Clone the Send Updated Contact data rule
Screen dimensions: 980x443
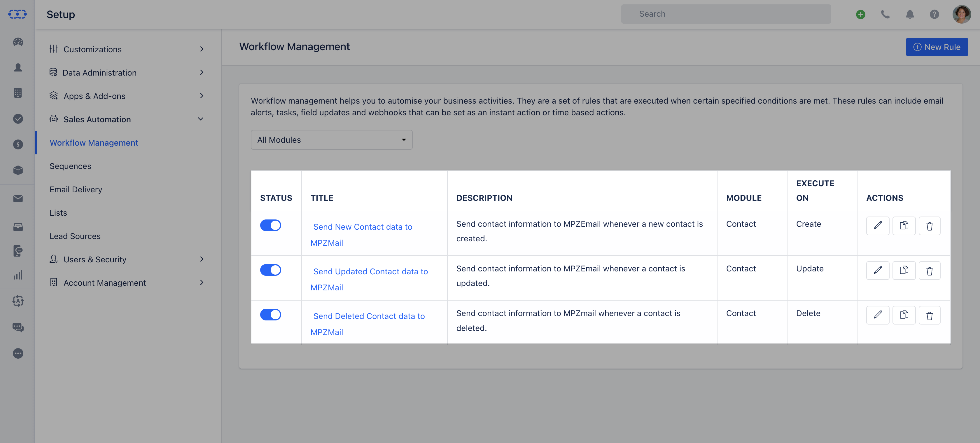[x=904, y=270]
